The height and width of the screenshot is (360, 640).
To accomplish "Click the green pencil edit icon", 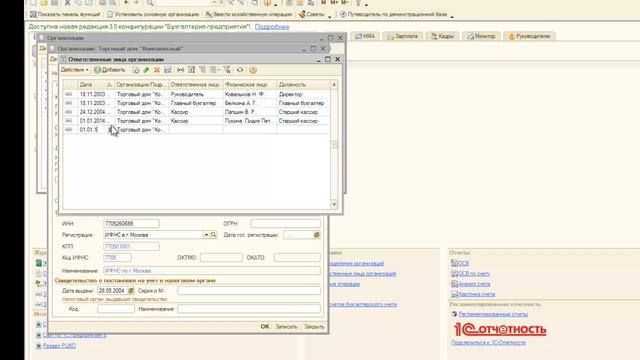I will point(146,70).
